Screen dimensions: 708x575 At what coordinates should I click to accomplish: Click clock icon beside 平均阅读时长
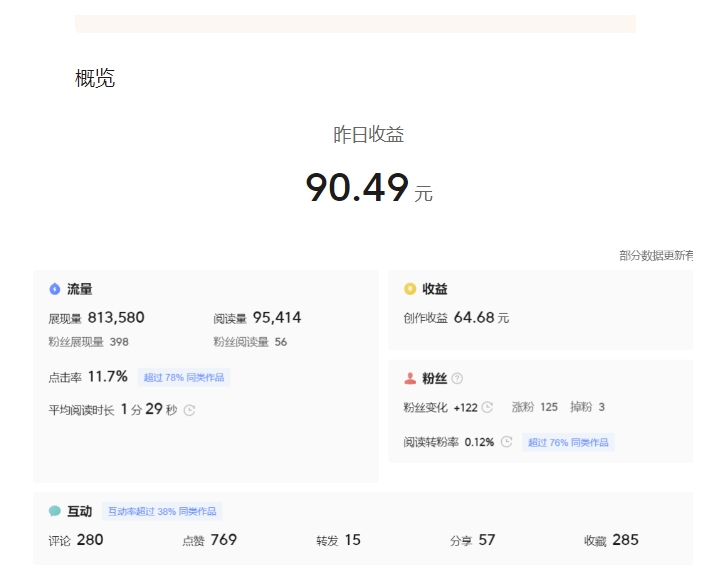(x=189, y=409)
